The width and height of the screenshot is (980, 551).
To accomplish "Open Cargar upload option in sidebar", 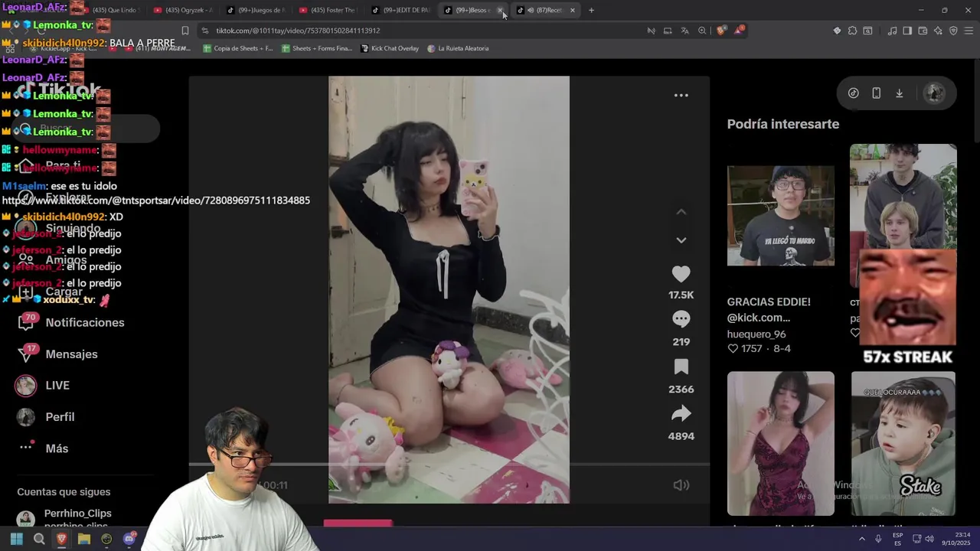I will 51,292.
